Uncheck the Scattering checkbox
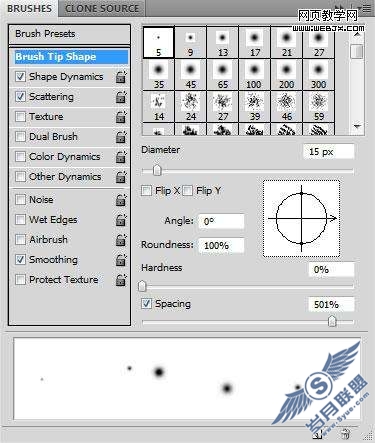This screenshot has height=443, width=375. pyautogui.click(x=20, y=97)
